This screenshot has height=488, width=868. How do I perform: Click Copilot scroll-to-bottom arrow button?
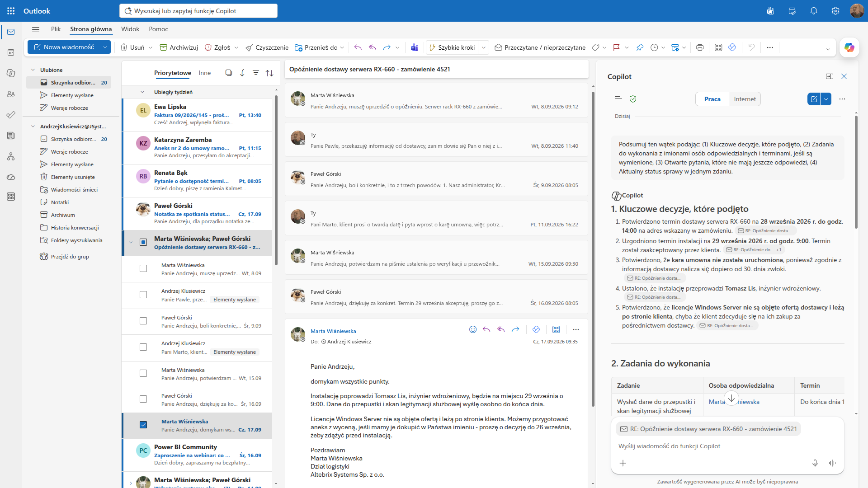point(731,398)
